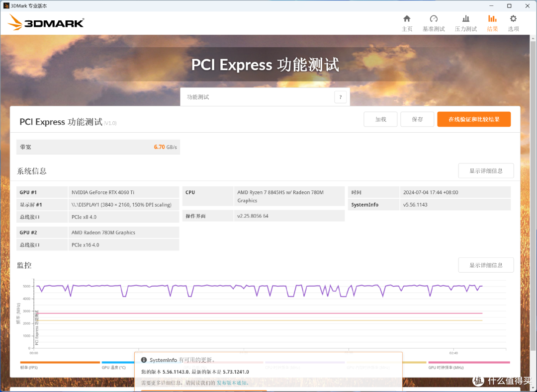The width and height of the screenshot is (537, 392).
Task: Click the 2024-07-04 17:44 timestamp
Action: point(455,192)
